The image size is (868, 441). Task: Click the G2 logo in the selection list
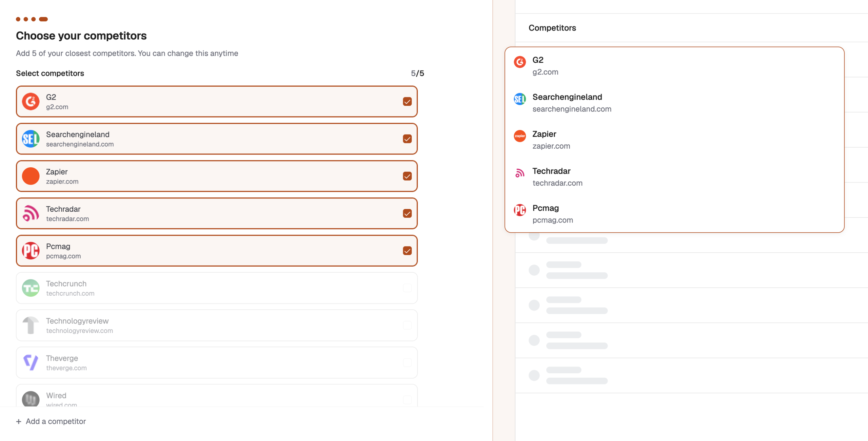[31, 102]
